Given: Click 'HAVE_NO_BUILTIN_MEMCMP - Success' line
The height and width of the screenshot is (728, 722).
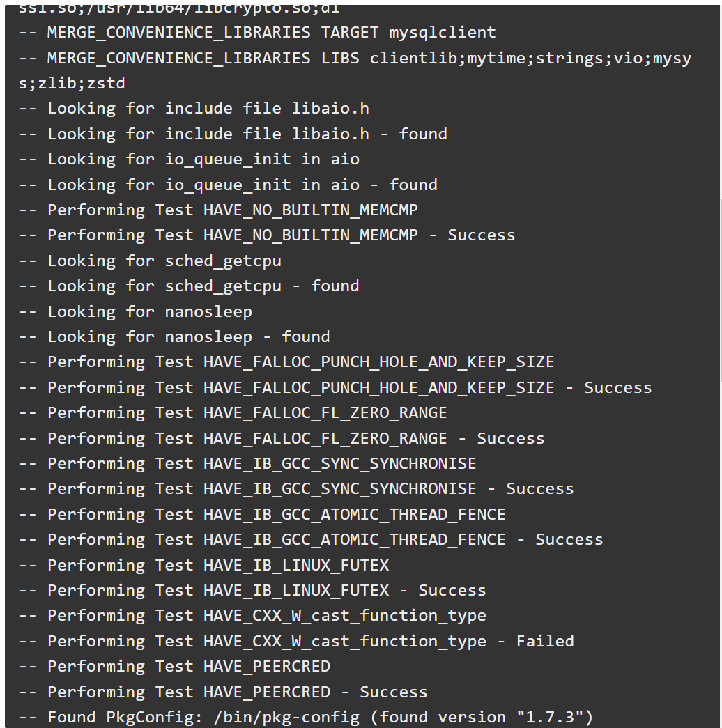Looking at the screenshot, I should 267,235.
